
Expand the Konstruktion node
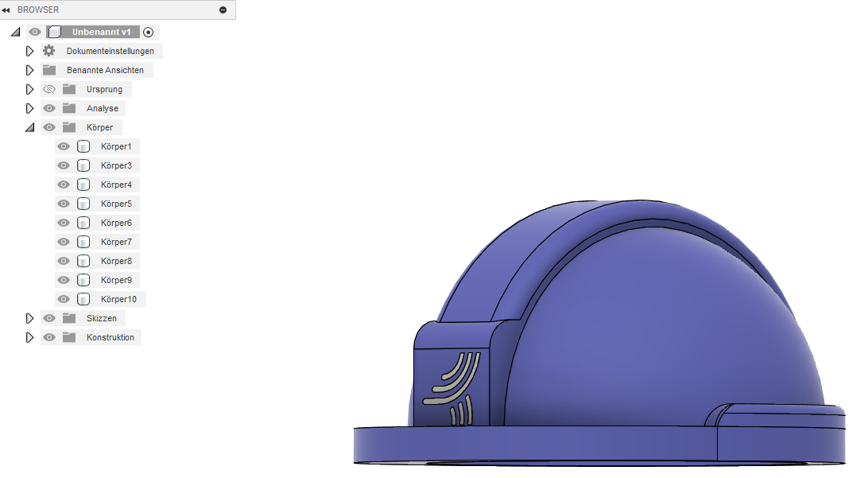pyautogui.click(x=30, y=337)
